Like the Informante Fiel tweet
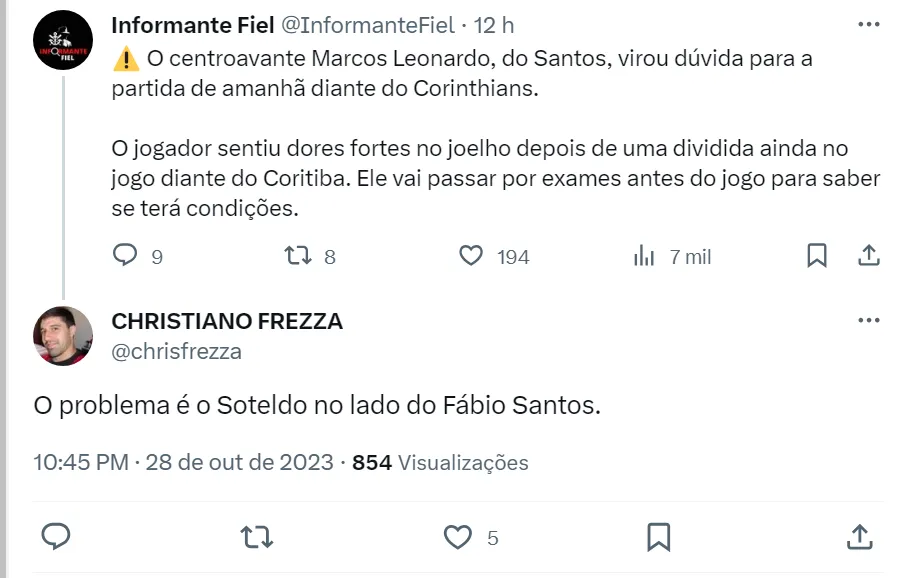 tap(471, 256)
